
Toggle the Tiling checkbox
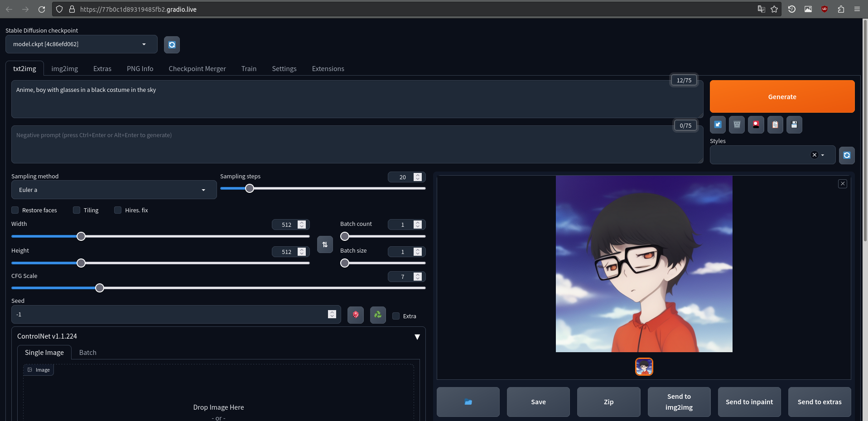(x=77, y=210)
